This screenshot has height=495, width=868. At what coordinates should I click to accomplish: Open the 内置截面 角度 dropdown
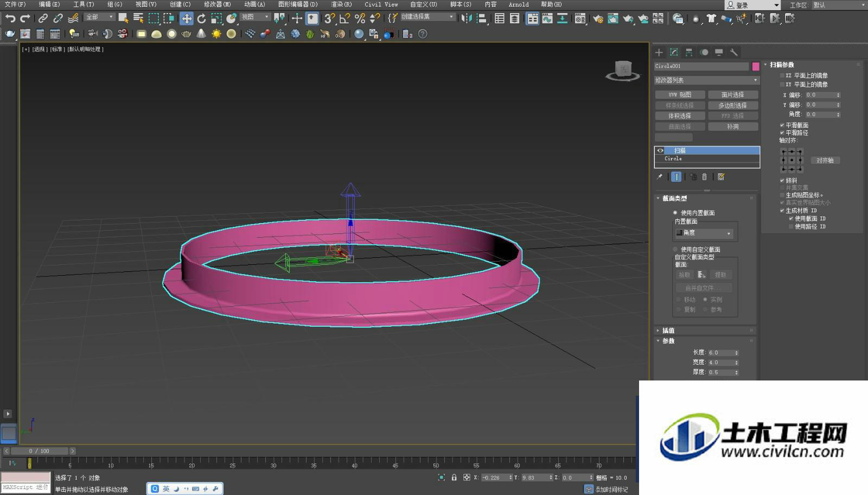704,233
